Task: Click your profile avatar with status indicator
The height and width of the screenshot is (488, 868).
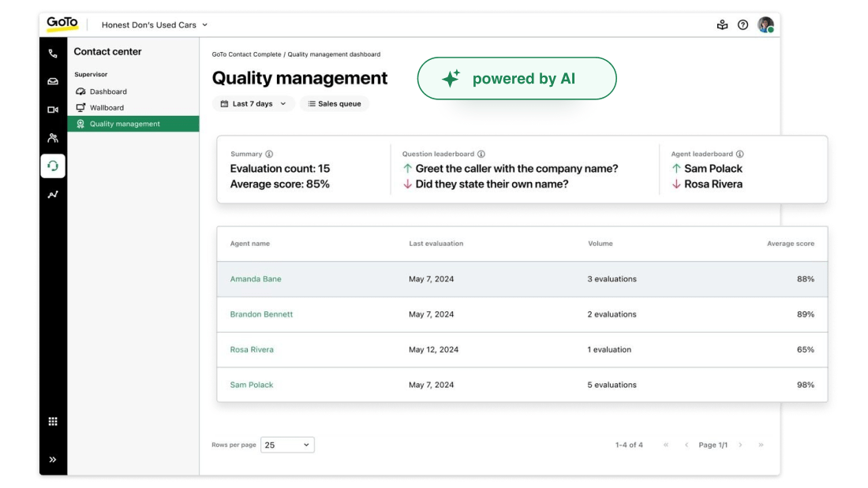Action: [764, 24]
